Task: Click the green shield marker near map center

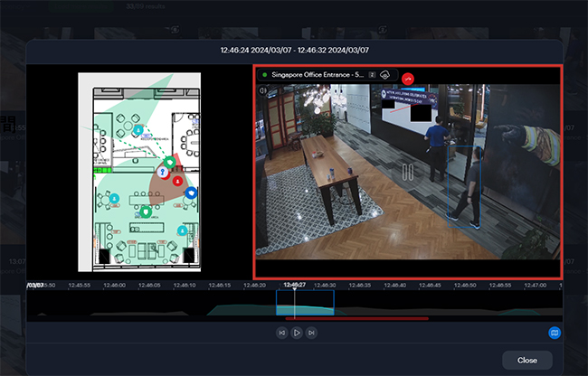Action: 168,163
